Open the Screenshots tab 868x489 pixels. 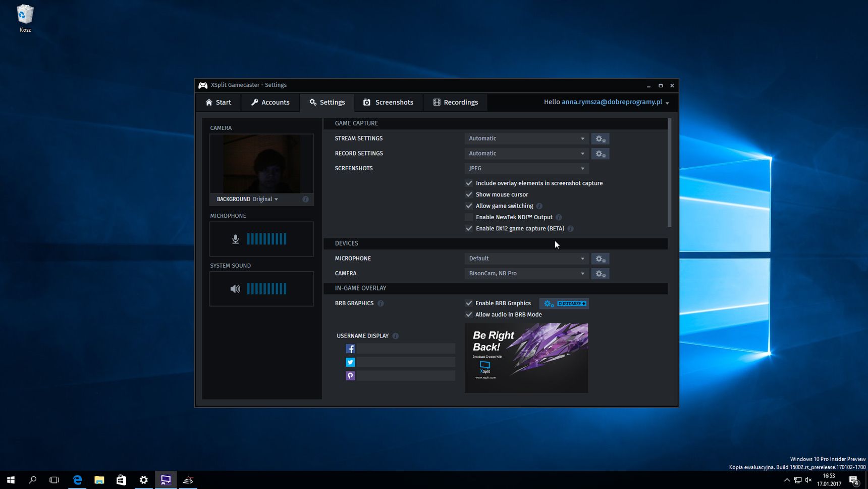tap(388, 103)
